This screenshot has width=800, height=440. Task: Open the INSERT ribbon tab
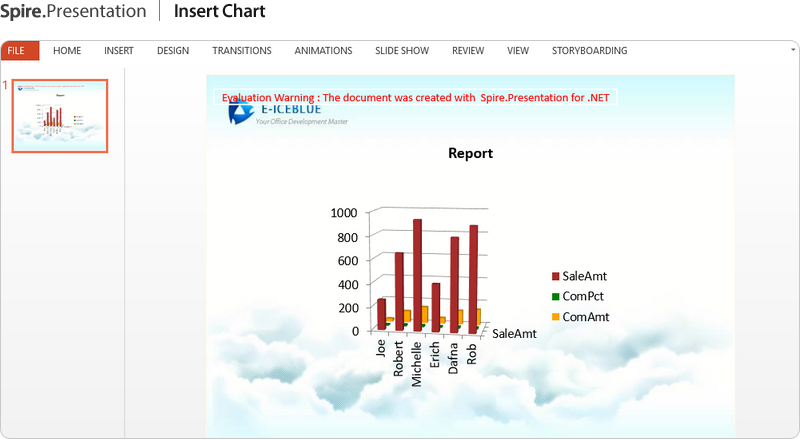tap(119, 51)
